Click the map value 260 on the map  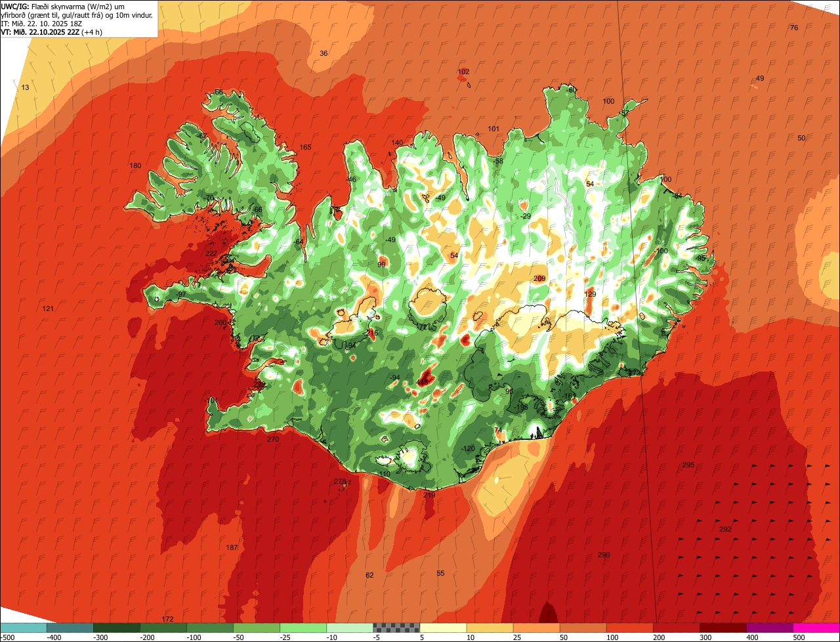[220, 322]
